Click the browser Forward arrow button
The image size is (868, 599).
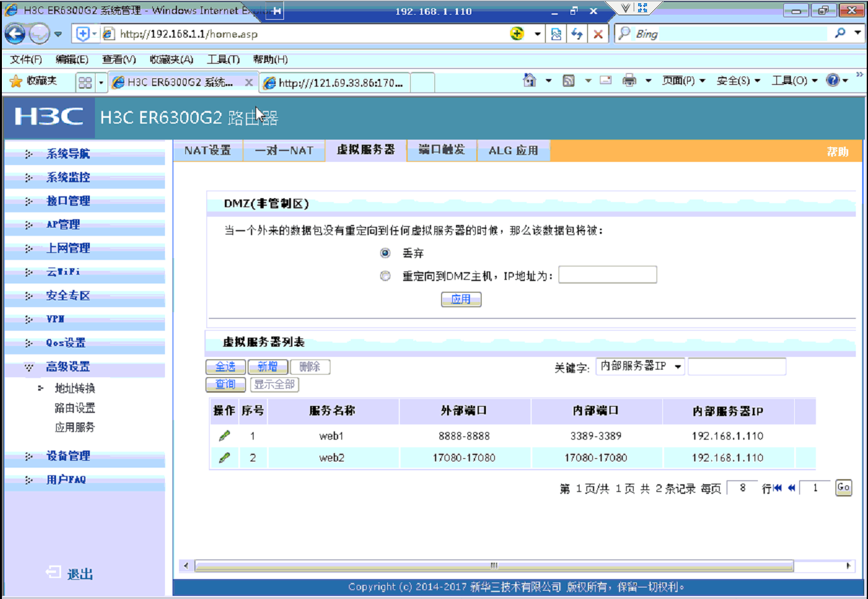tap(39, 34)
